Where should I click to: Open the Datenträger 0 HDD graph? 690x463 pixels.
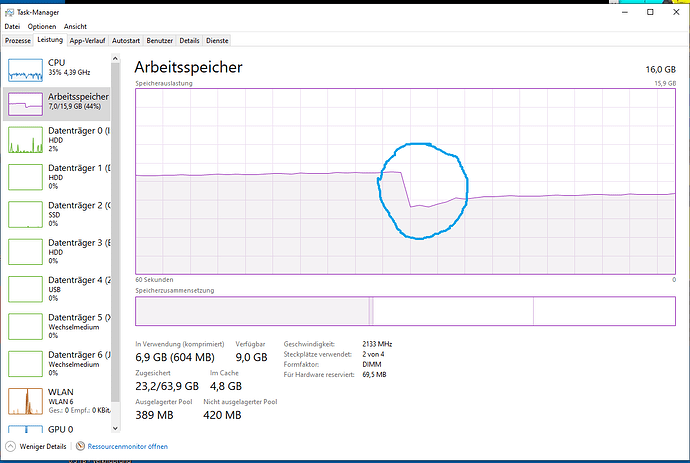coord(25,140)
